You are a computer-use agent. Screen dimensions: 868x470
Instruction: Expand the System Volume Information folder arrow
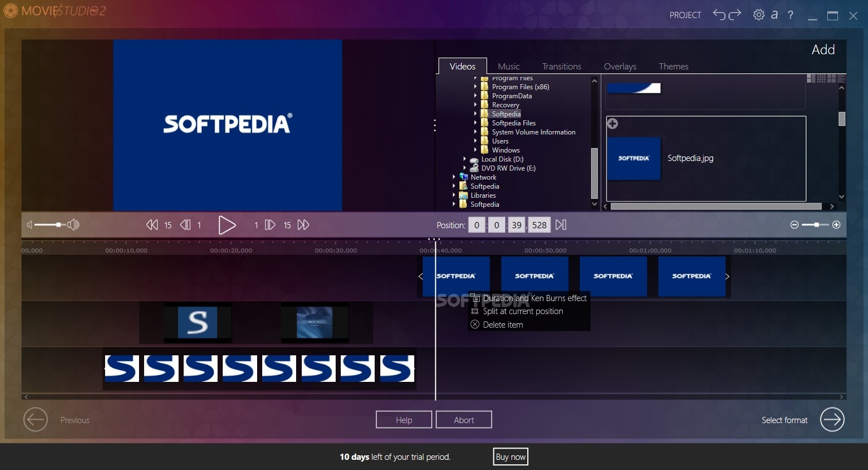[x=475, y=132]
